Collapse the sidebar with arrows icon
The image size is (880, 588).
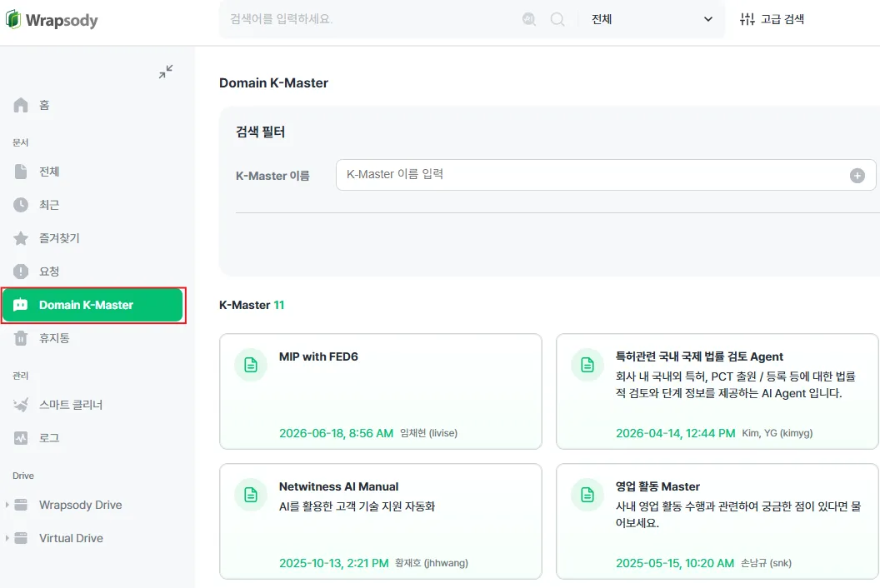pyautogui.click(x=166, y=72)
